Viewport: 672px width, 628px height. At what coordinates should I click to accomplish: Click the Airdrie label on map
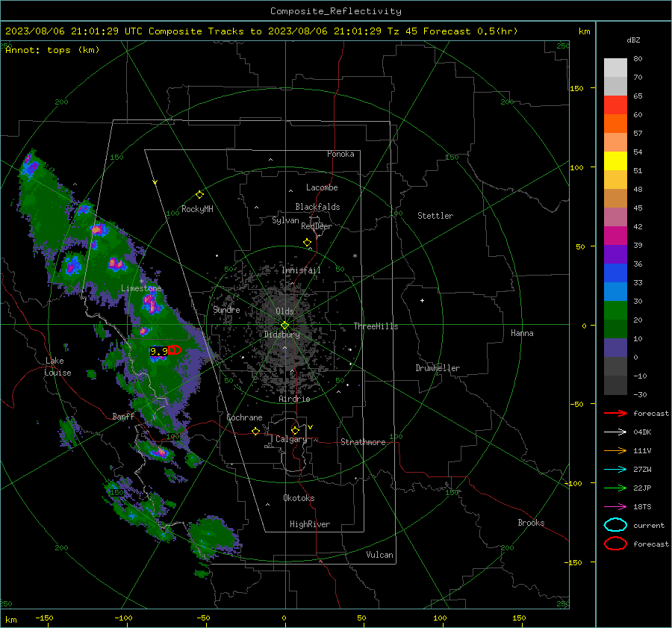pos(294,399)
